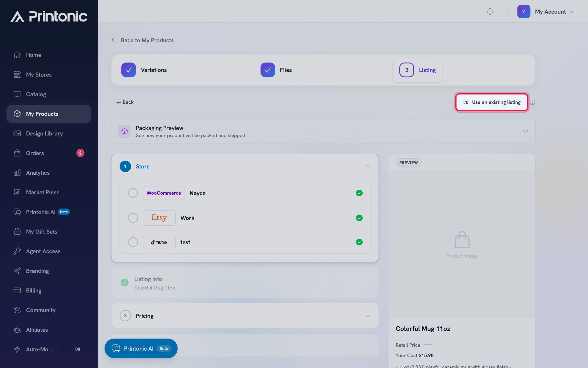Click the green check on Nayce row

(359, 193)
